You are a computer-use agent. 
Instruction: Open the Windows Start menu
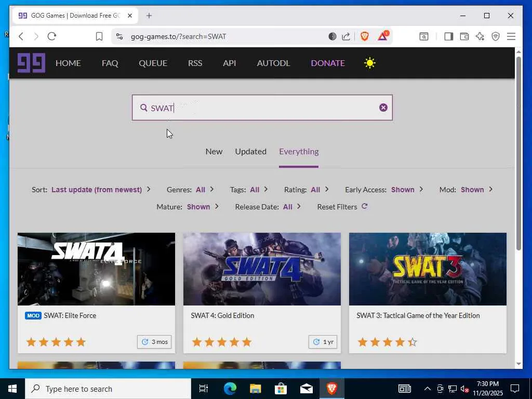pyautogui.click(x=12, y=389)
